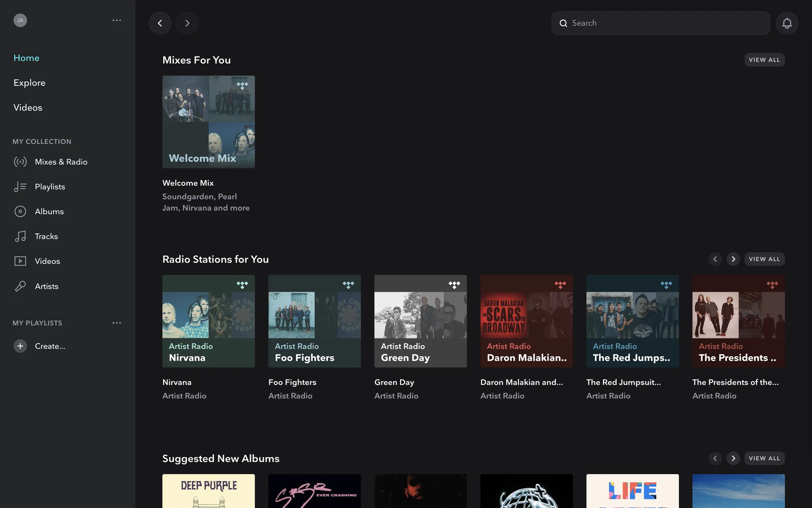Click View All for Mixes For You
The width and height of the screenshot is (812, 508).
point(764,60)
